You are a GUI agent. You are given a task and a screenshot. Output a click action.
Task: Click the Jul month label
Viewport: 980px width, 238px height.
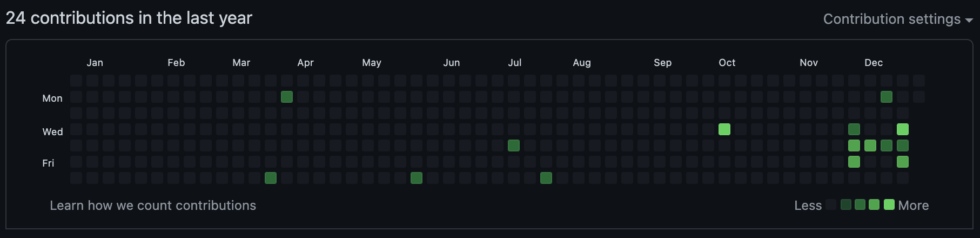point(515,63)
